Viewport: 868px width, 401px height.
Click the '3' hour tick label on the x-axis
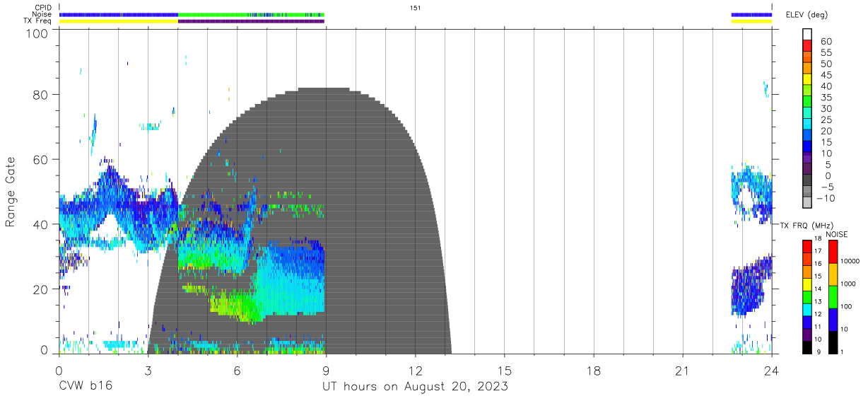(x=148, y=371)
